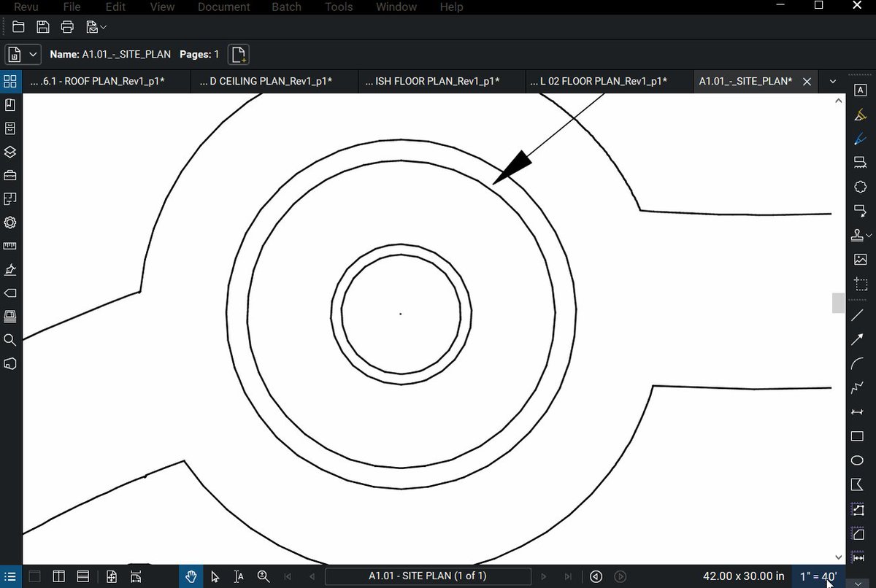Image resolution: width=876 pixels, height=588 pixels.
Task: Toggle the Zoom tool
Action: tap(264, 576)
